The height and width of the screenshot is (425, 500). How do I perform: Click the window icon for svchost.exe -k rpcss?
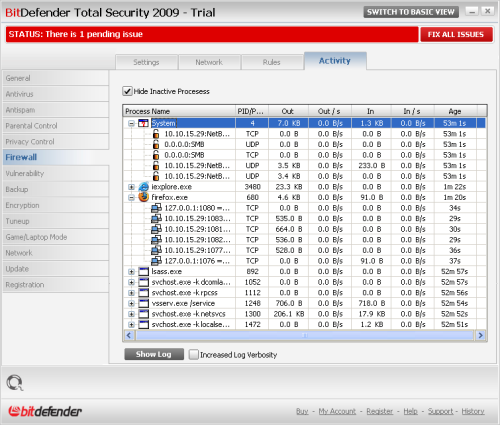143,293
